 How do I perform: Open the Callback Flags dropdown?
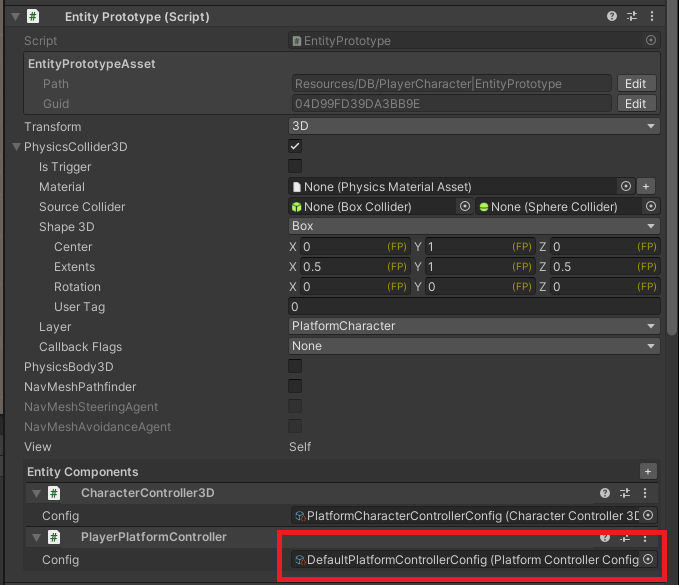[474, 346]
